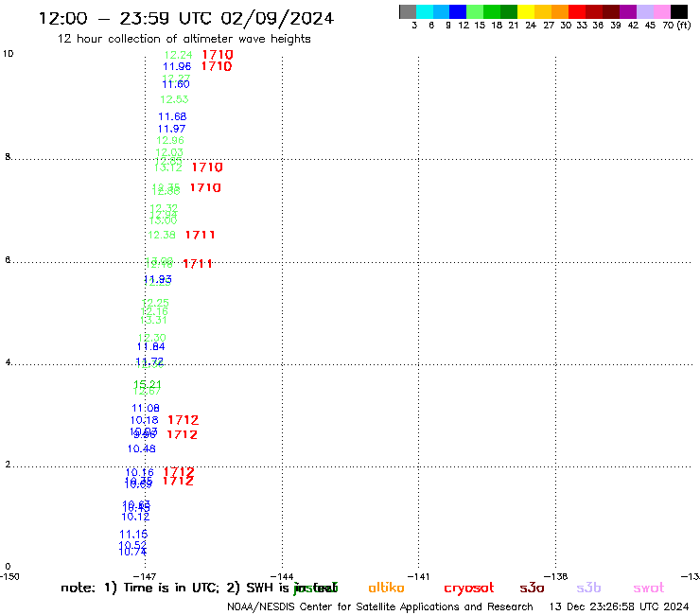Click the NOAA/NESDIS Center credit line
700x615 pixels.
(x=380, y=607)
